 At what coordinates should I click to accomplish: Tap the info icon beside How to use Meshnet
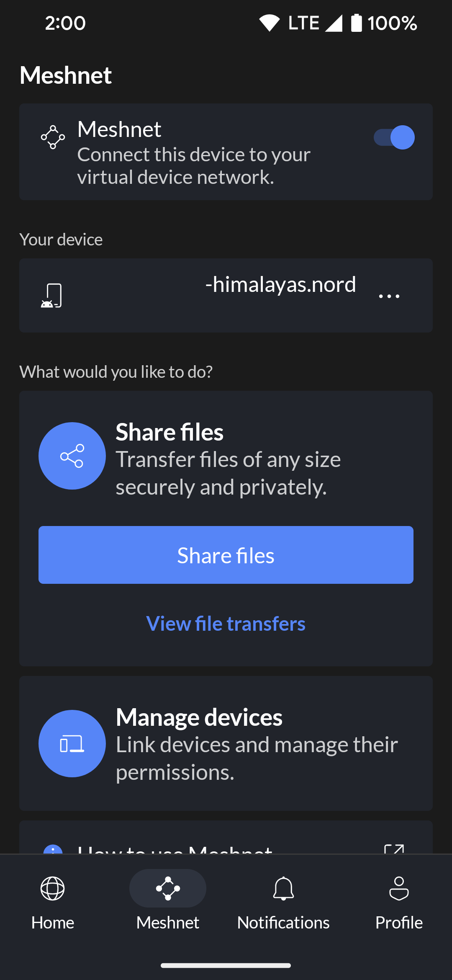point(53,849)
